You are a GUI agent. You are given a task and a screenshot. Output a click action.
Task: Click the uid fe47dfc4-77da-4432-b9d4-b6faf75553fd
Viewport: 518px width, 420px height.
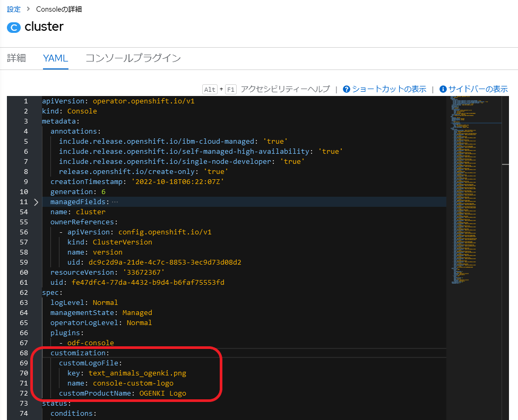coord(148,282)
